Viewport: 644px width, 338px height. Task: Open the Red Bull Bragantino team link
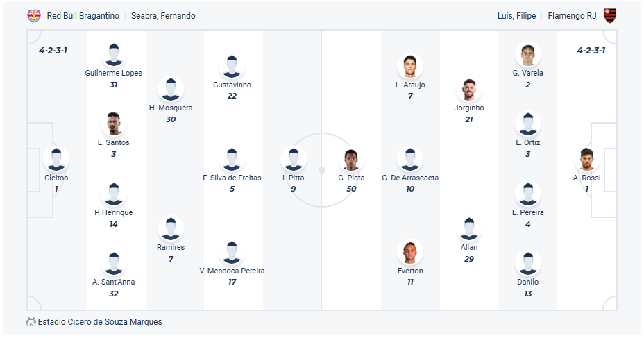[83, 16]
